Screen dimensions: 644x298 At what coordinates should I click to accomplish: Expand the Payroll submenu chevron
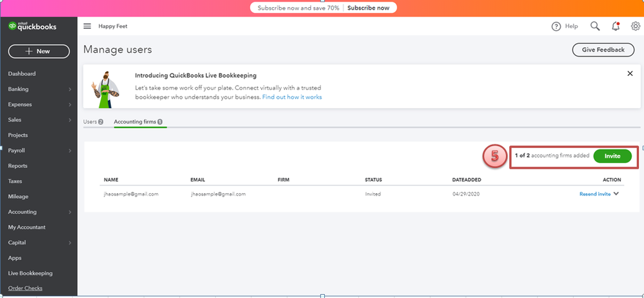pyautogui.click(x=70, y=151)
